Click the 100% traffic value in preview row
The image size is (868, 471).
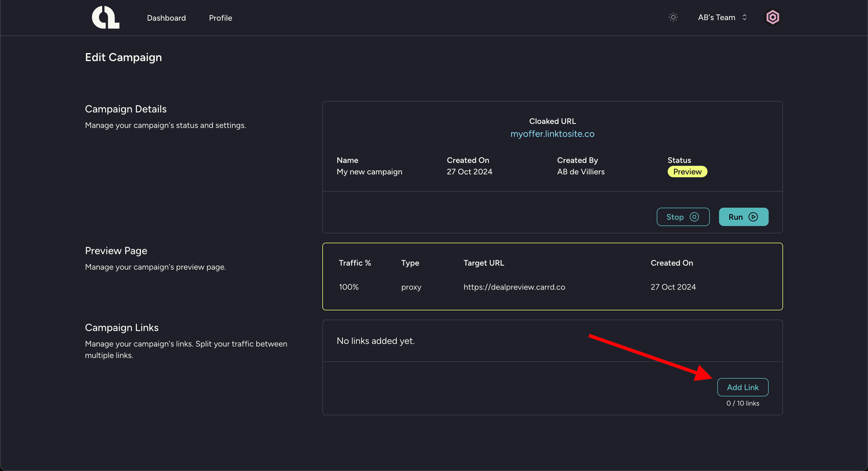click(x=348, y=287)
